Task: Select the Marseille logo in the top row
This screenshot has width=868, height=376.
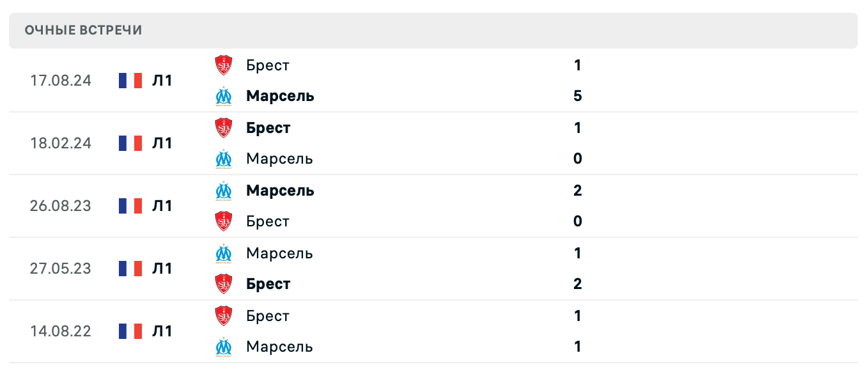Action: [x=223, y=96]
